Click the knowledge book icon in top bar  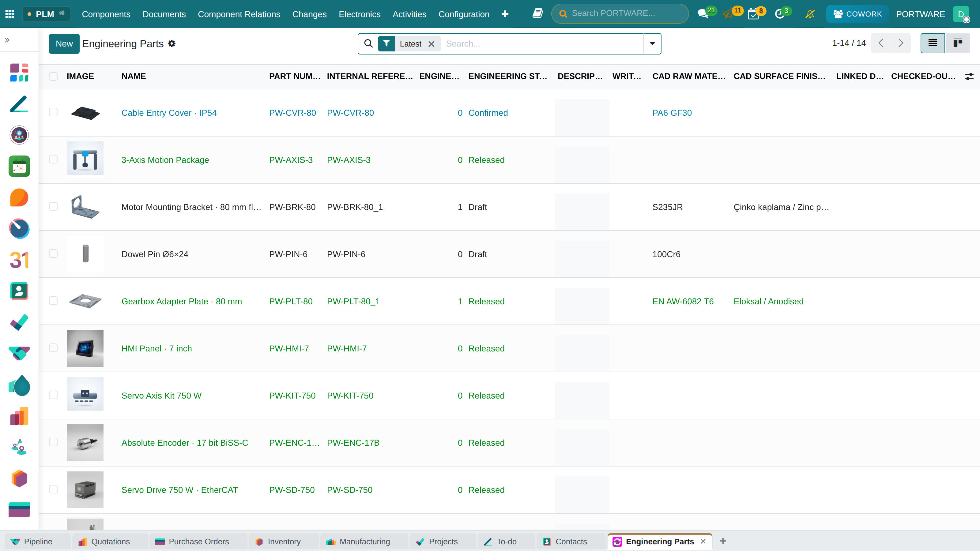coord(537,14)
